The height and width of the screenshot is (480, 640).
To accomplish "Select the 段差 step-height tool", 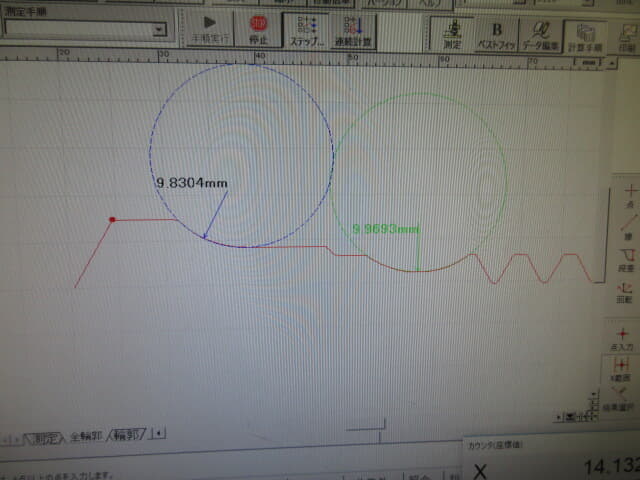I will (627, 260).
